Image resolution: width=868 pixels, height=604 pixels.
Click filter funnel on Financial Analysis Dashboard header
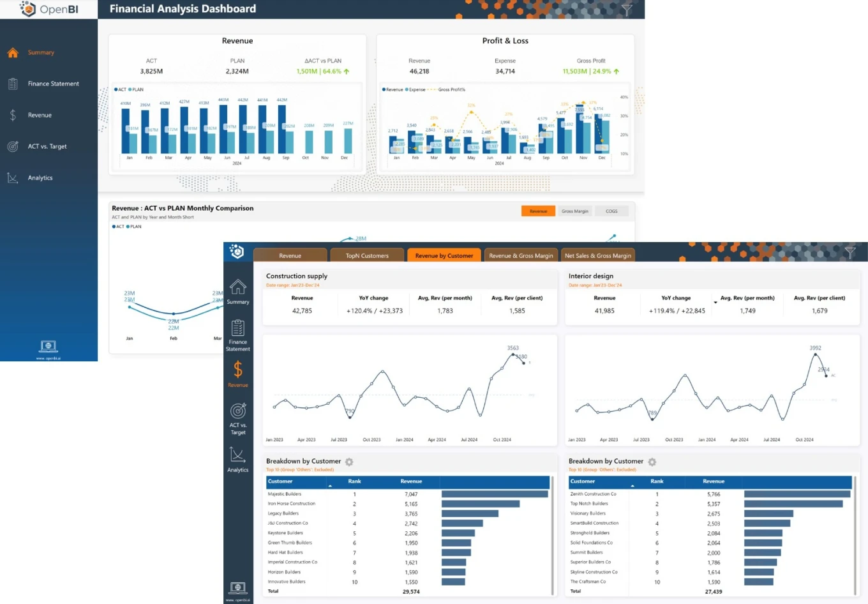coord(627,10)
